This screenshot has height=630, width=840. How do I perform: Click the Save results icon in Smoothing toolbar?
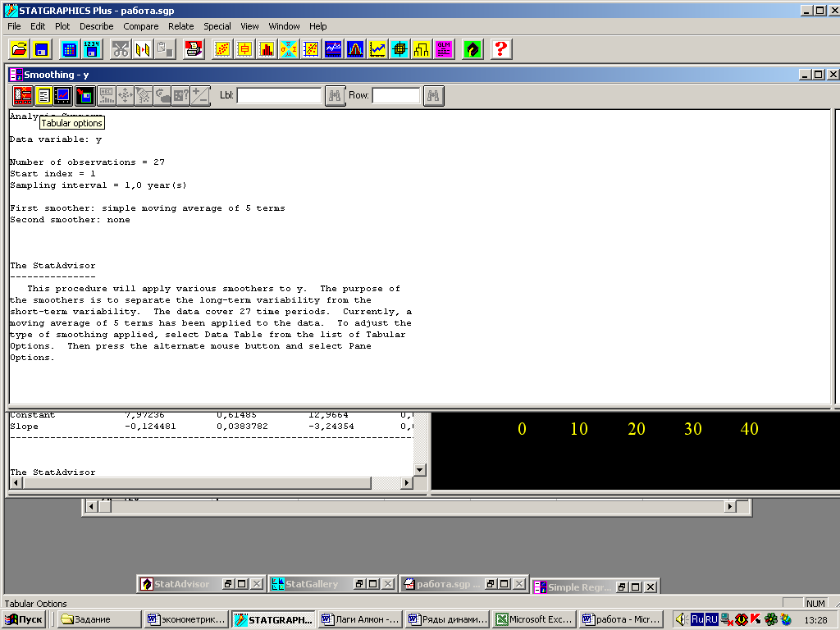(x=84, y=96)
